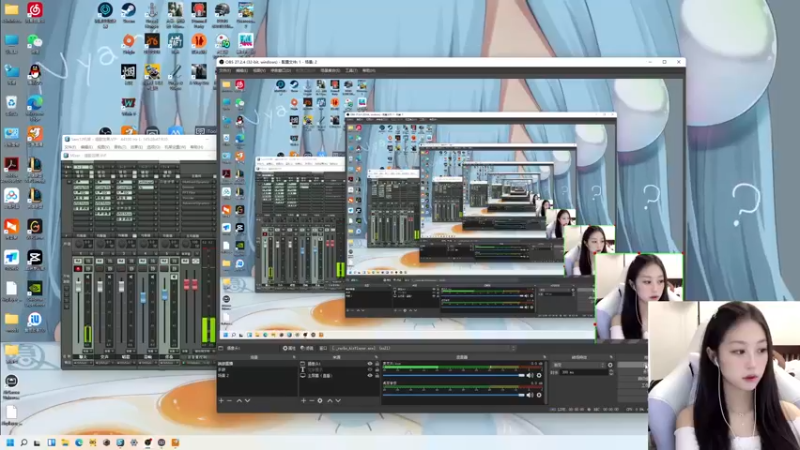
Task: Select 场景 2 in OBS scenes list
Action: pyautogui.click(x=258, y=376)
